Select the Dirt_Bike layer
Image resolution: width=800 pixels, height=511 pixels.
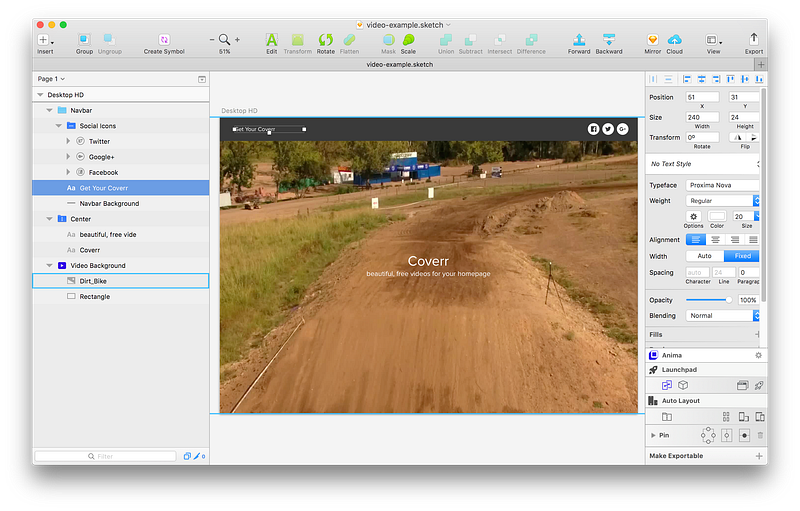click(121, 281)
